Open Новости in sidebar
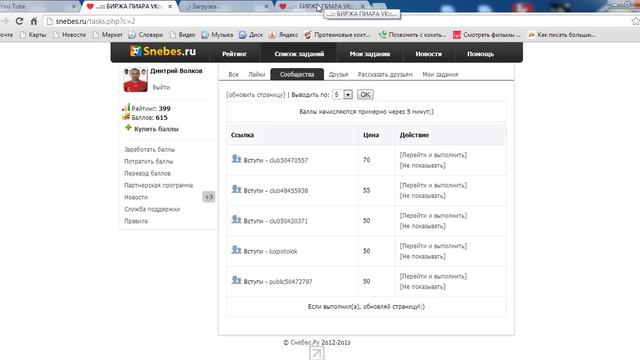Image resolution: width=640 pixels, height=360 pixels. [136, 197]
